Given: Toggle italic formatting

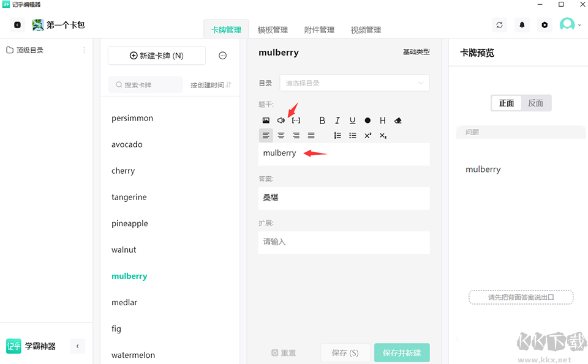Looking at the screenshot, I should point(337,120).
